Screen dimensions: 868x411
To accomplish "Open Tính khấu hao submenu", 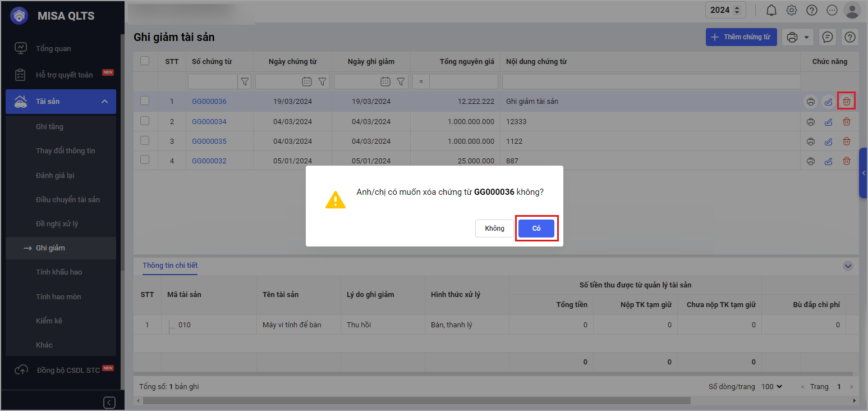I will tap(59, 272).
